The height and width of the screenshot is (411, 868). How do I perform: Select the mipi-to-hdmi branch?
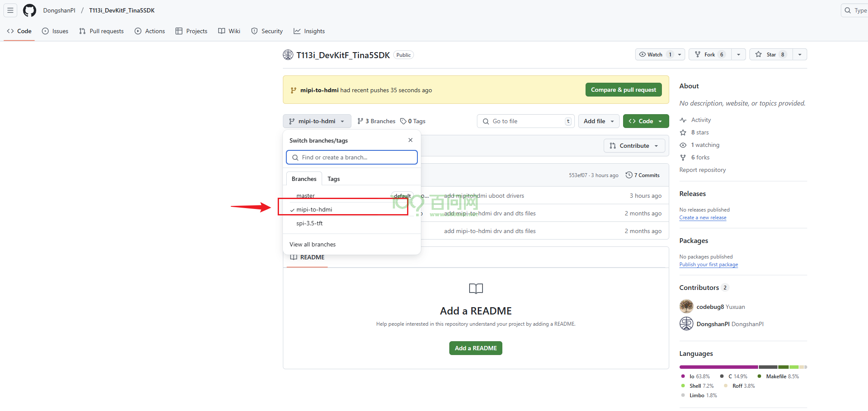314,209
